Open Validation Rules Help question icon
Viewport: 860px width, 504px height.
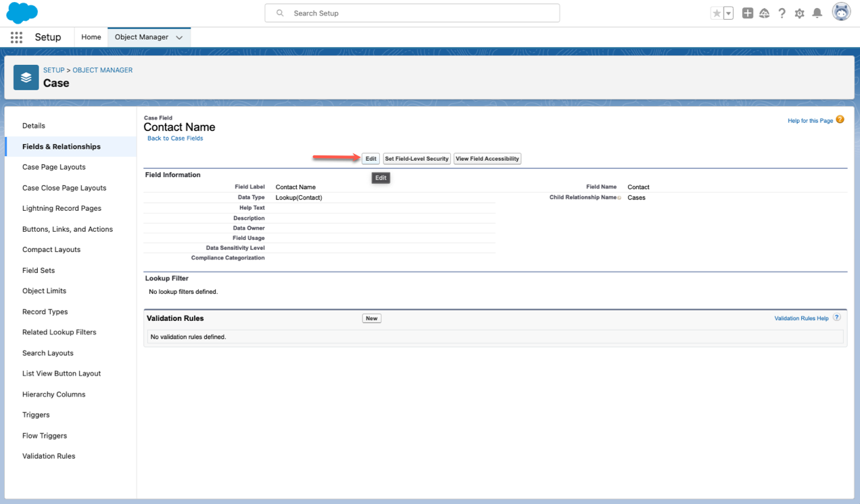click(836, 318)
